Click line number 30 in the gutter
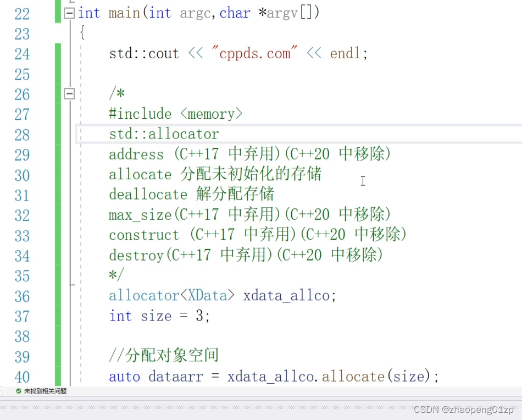 click(x=21, y=174)
